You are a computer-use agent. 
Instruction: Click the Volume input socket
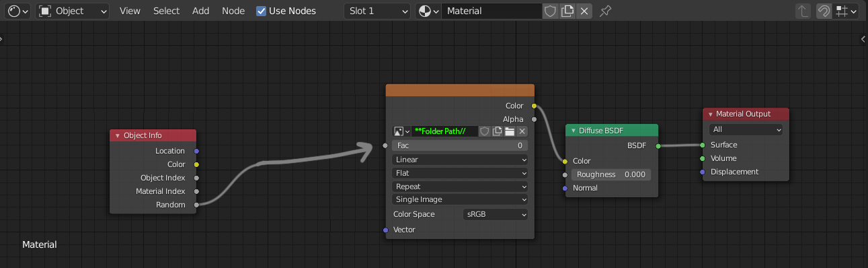(703, 158)
